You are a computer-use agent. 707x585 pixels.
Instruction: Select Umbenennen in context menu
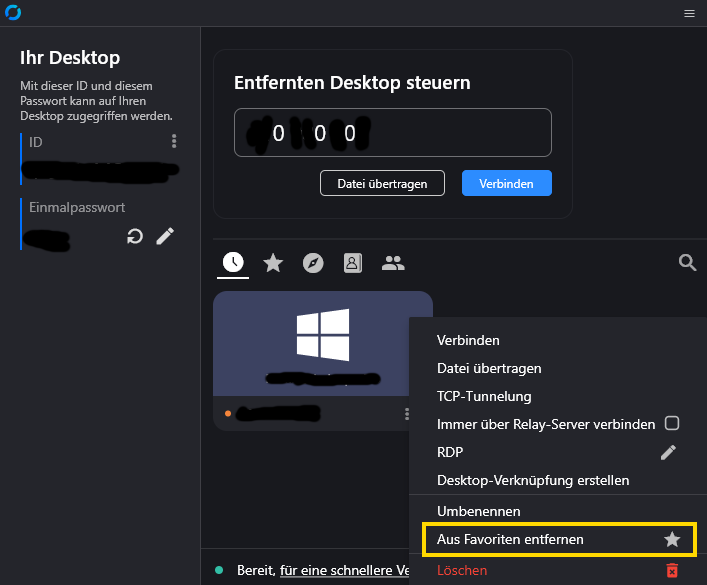click(x=479, y=511)
